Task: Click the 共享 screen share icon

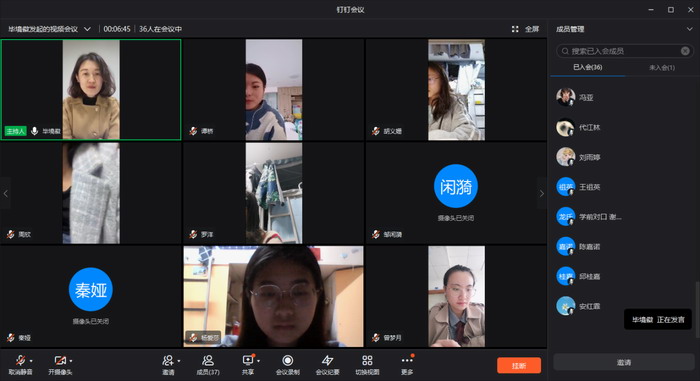Action: pyautogui.click(x=248, y=360)
